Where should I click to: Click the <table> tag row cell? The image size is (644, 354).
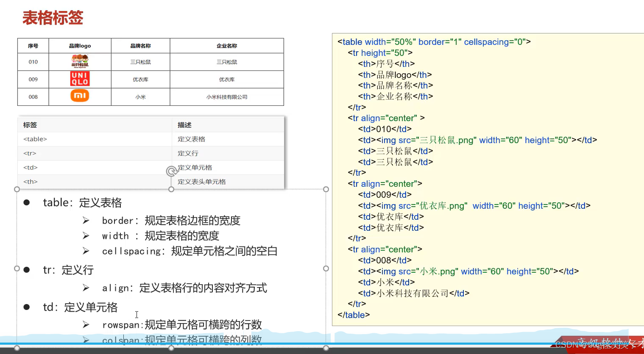(x=95, y=139)
